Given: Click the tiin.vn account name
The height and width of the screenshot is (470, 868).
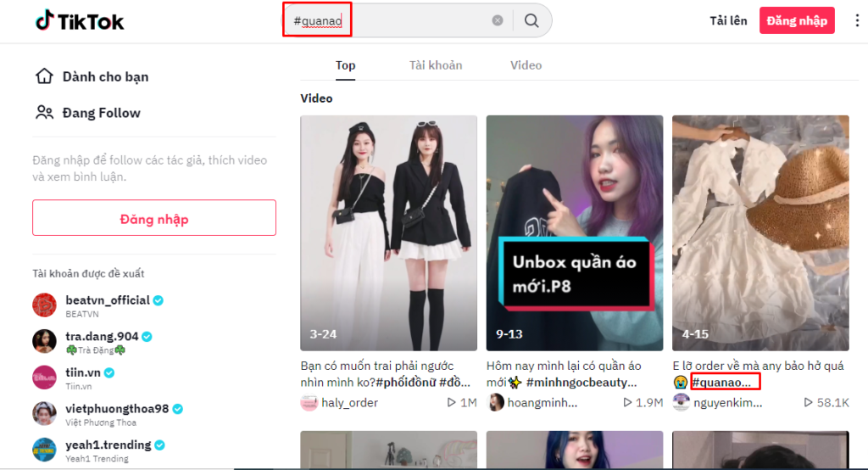Looking at the screenshot, I should click(x=83, y=372).
